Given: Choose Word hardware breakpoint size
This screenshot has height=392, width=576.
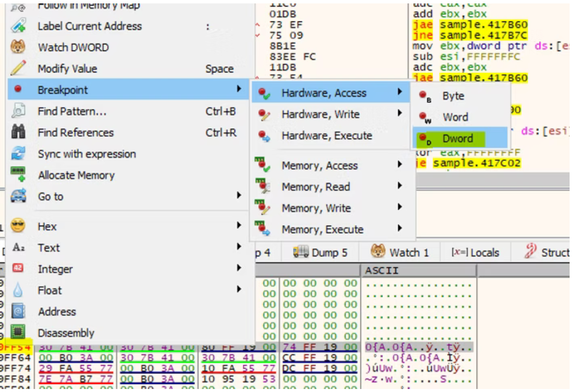Looking at the screenshot, I should (455, 117).
